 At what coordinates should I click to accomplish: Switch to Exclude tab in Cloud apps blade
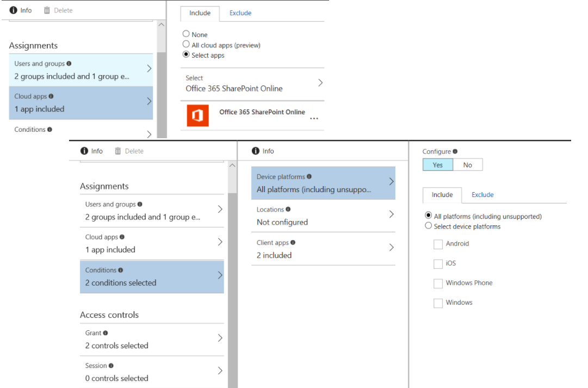pyautogui.click(x=240, y=13)
